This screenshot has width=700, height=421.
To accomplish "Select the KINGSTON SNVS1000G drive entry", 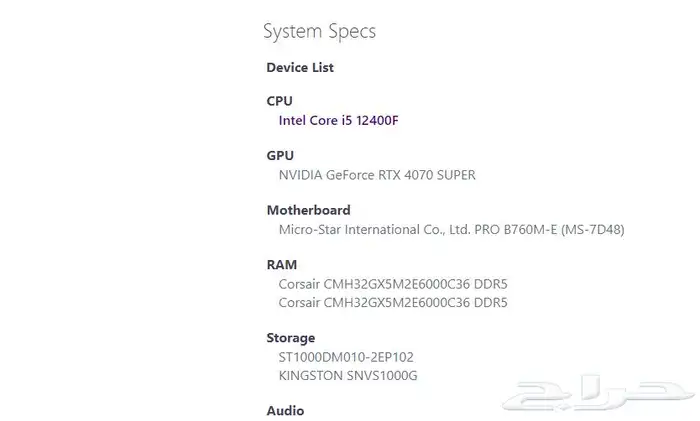I will (348, 375).
